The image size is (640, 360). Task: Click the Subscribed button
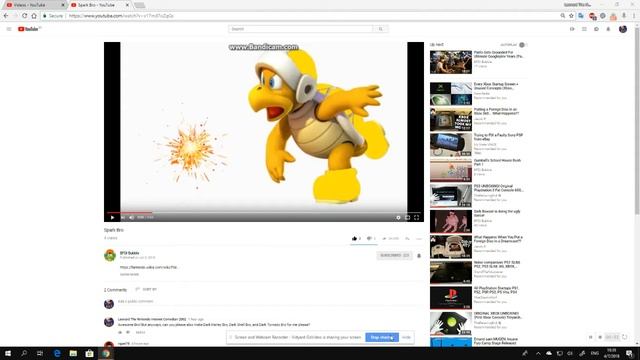pos(394,256)
